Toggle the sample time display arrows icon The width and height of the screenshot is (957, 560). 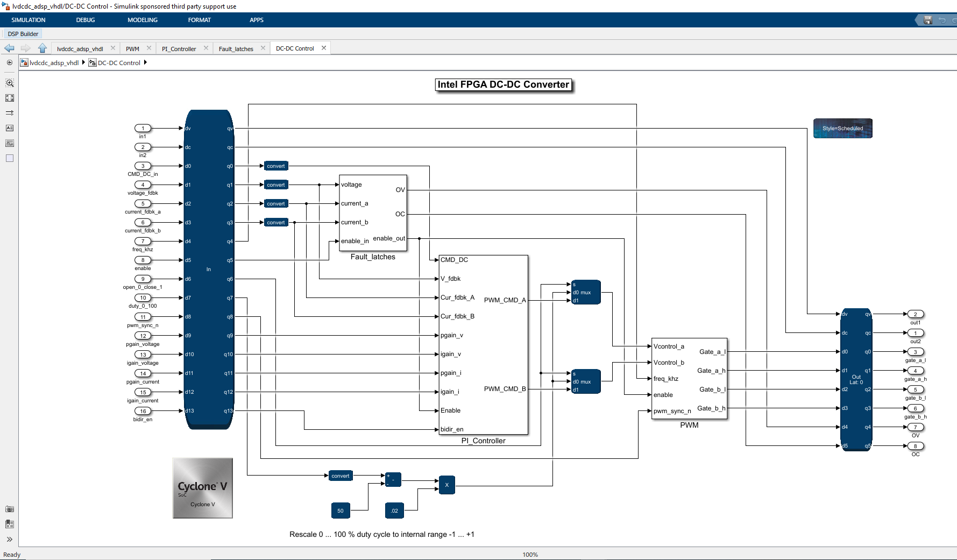(10, 113)
